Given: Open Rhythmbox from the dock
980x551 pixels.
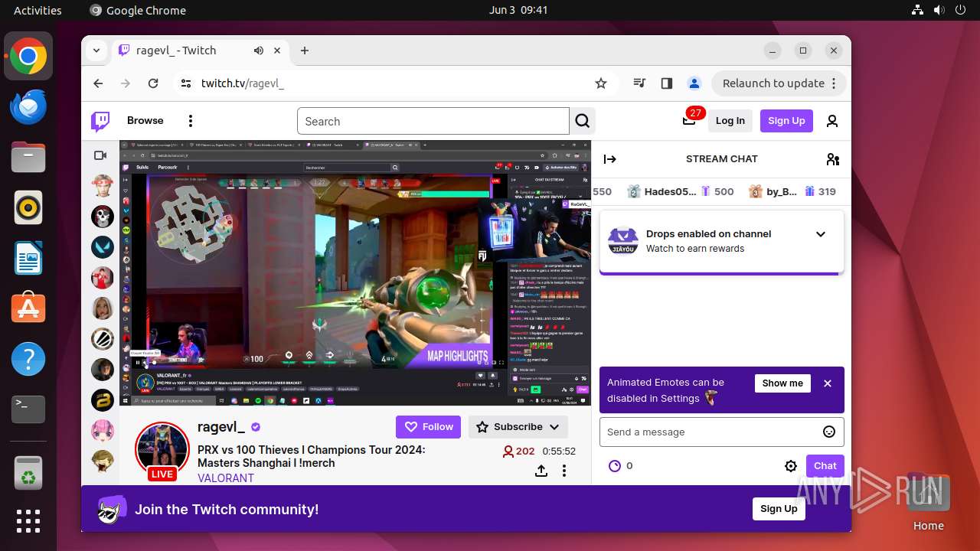Looking at the screenshot, I should pyautogui.click(x=28, y=207).
